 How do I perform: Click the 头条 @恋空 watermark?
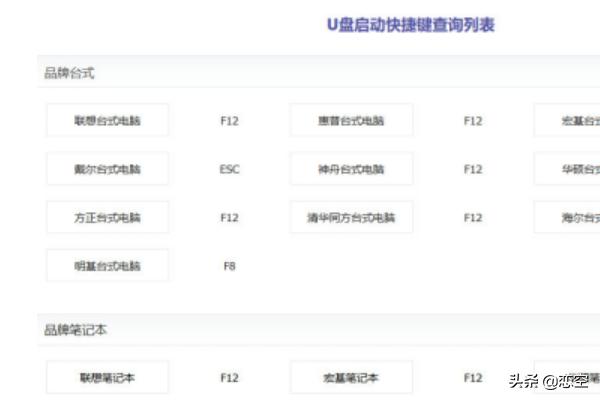(547, 380)
